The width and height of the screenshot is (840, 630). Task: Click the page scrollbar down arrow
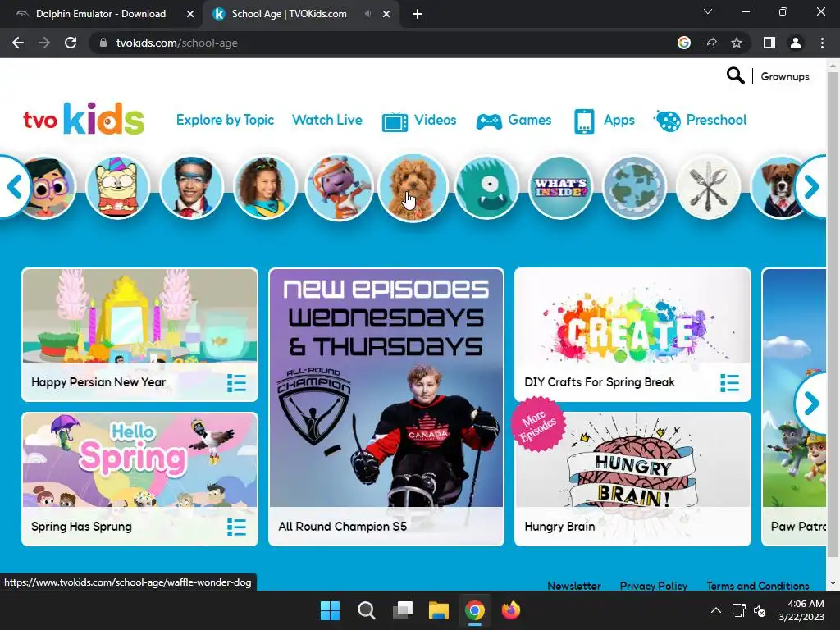tap(833, 583)
